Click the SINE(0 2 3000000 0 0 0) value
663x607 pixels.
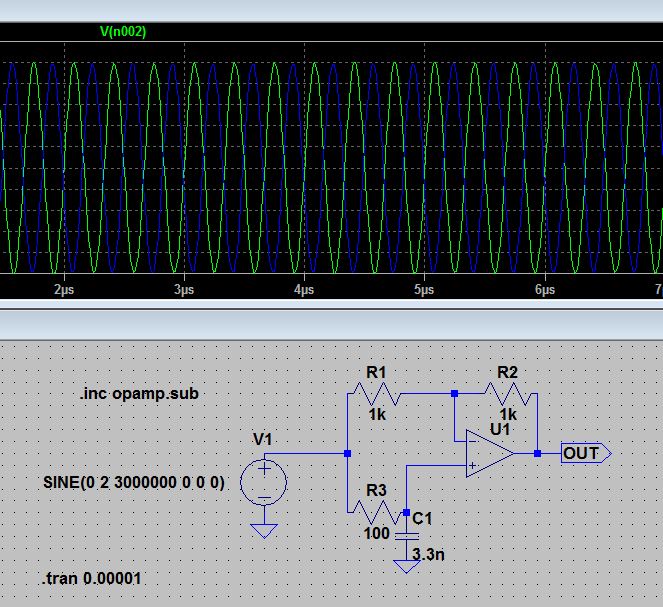tap(134, 482)
